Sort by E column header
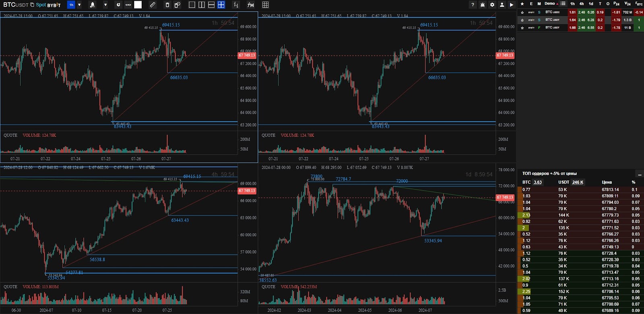Screen dimensions: 644x314 (531, 4)
